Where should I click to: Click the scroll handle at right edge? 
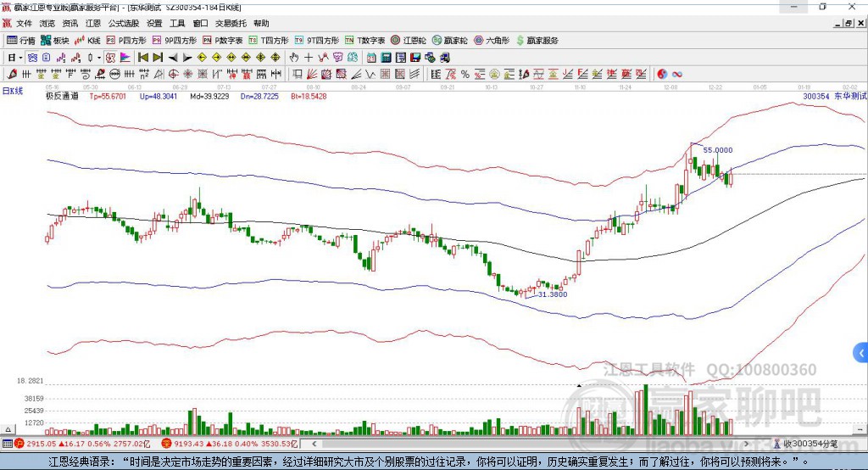point(862,351)
